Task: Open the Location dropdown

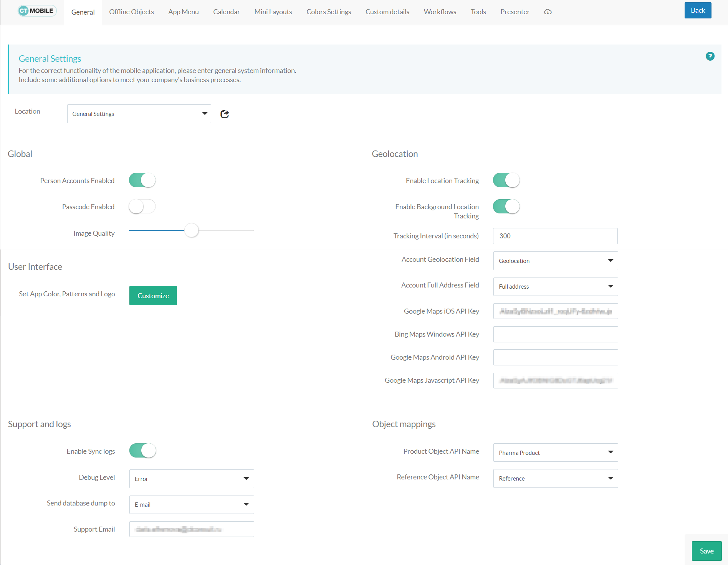Action: click(139, 114)
